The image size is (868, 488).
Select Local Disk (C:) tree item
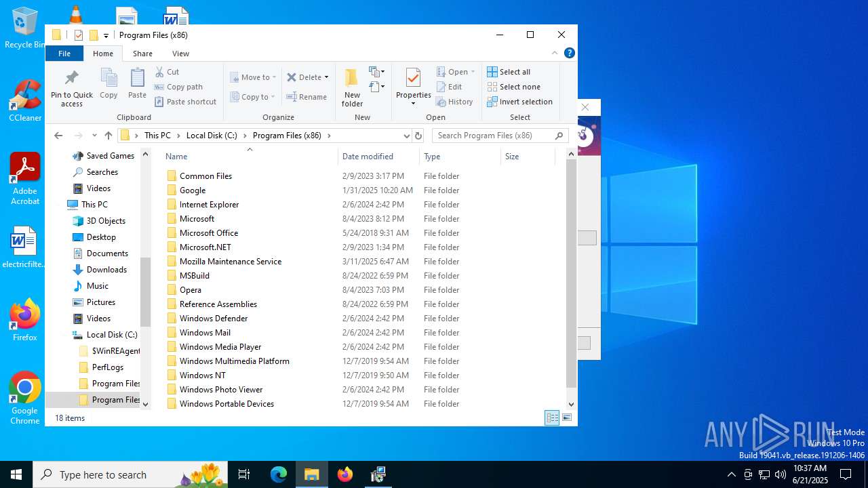point(112,335)
